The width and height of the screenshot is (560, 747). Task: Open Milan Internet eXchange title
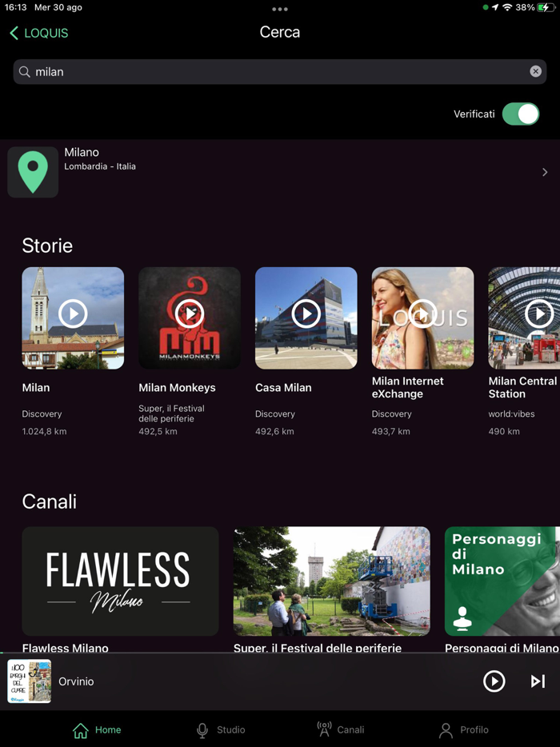407,387
